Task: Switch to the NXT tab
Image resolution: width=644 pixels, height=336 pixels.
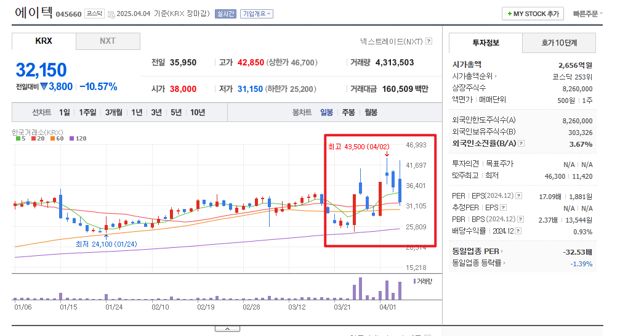Action: 108,41
